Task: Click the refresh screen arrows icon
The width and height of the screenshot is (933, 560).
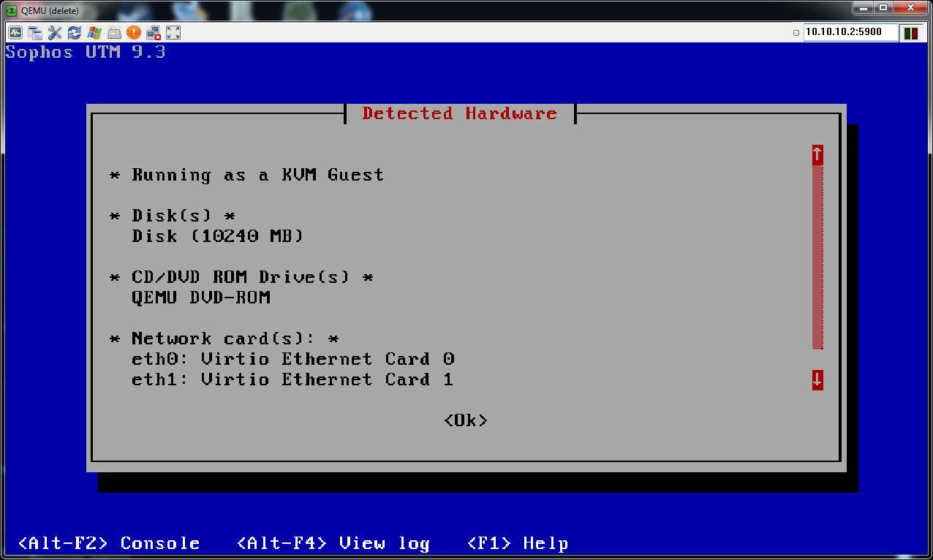Action: tap(75, 32)
